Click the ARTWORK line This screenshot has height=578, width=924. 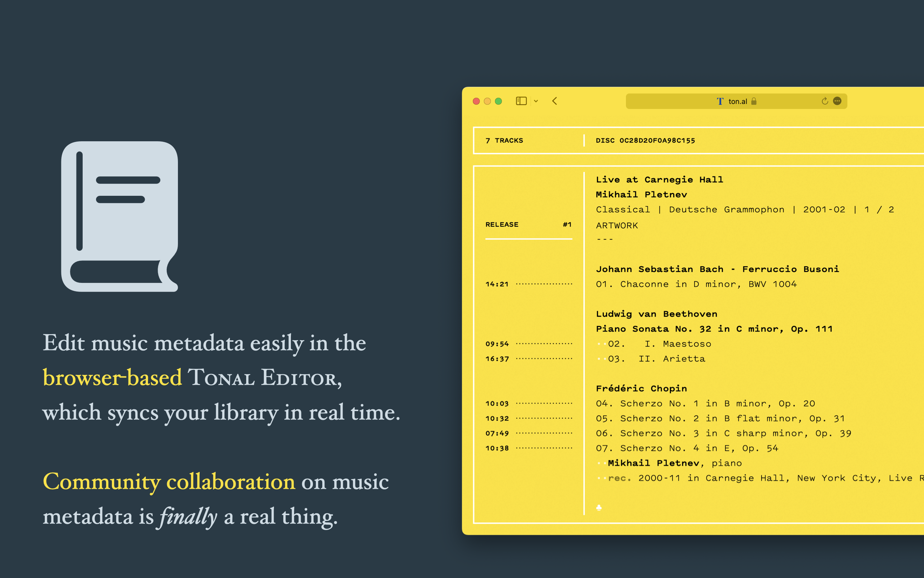(x=617, y=225)
